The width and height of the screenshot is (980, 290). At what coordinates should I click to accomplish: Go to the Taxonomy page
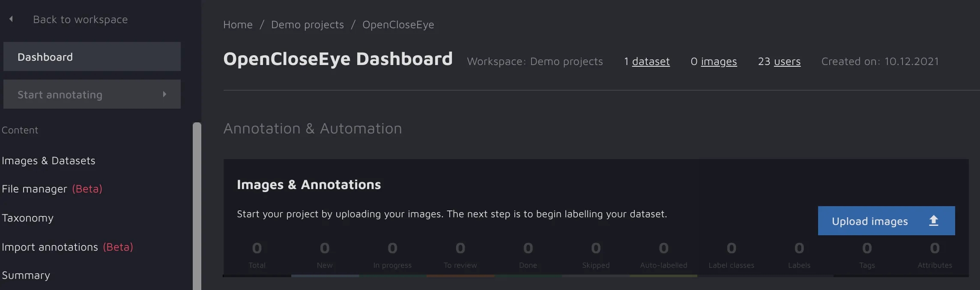(28, 218)
